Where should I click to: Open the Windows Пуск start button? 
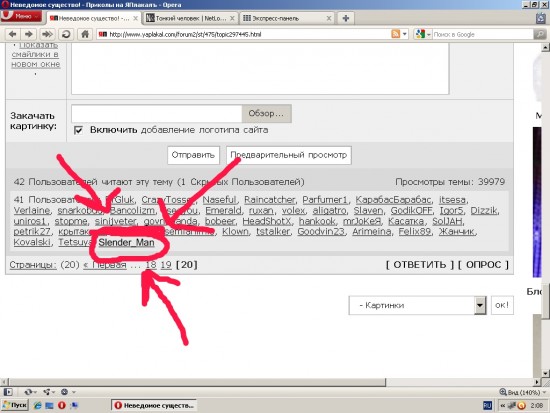click(15, 405)
